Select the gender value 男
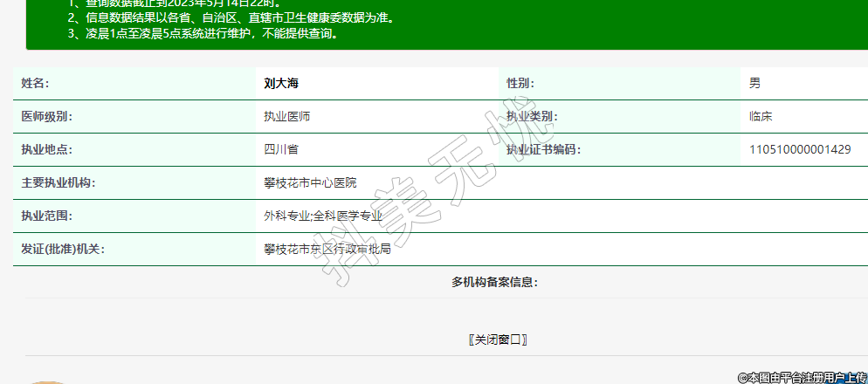The width and height of the screenshot is (868, 384). [754, 83]
